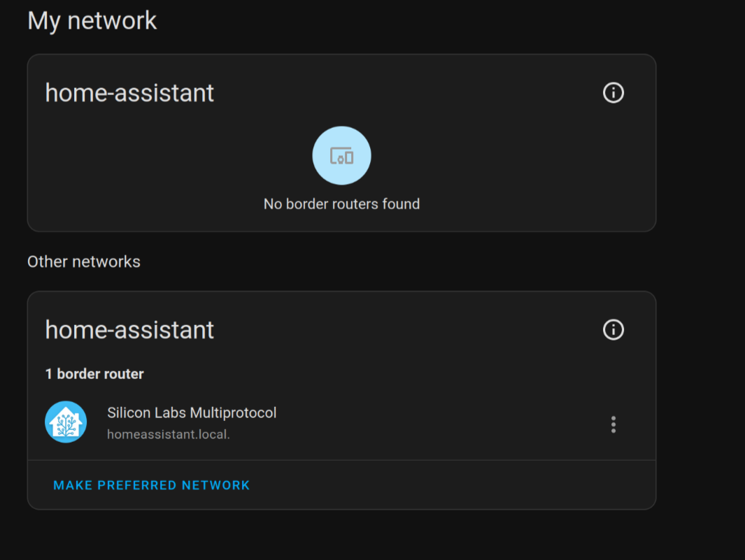Click the Home Assistant logo beside Silicon Labs Multiprotocol
745x560 pixels.
click(65, 422)
